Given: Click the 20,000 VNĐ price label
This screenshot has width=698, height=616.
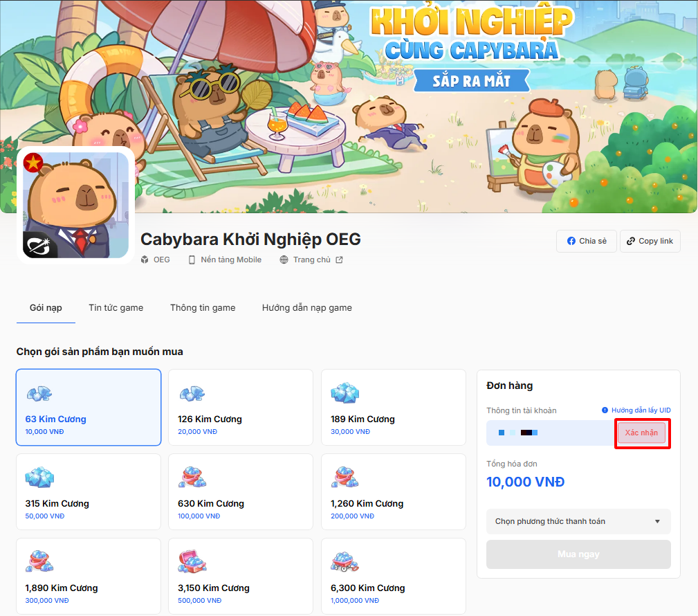Looking at the screenshot, I should 198,432.
